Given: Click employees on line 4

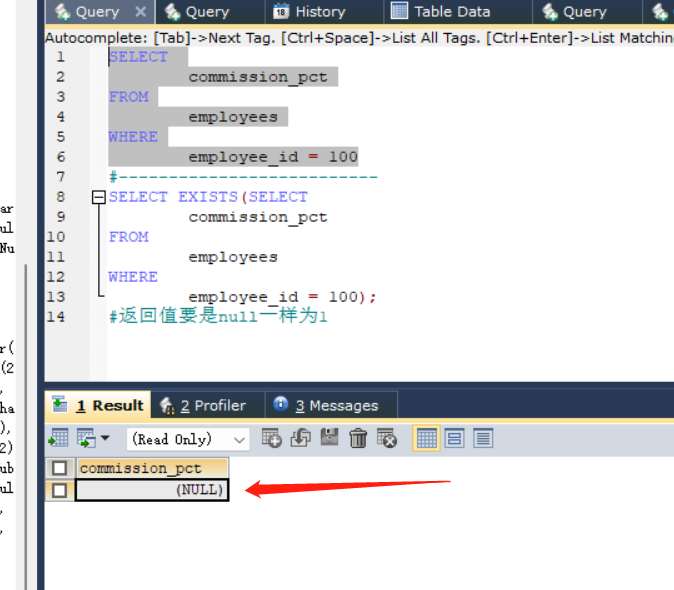Looking at the screenshot, I should [233, 117].
